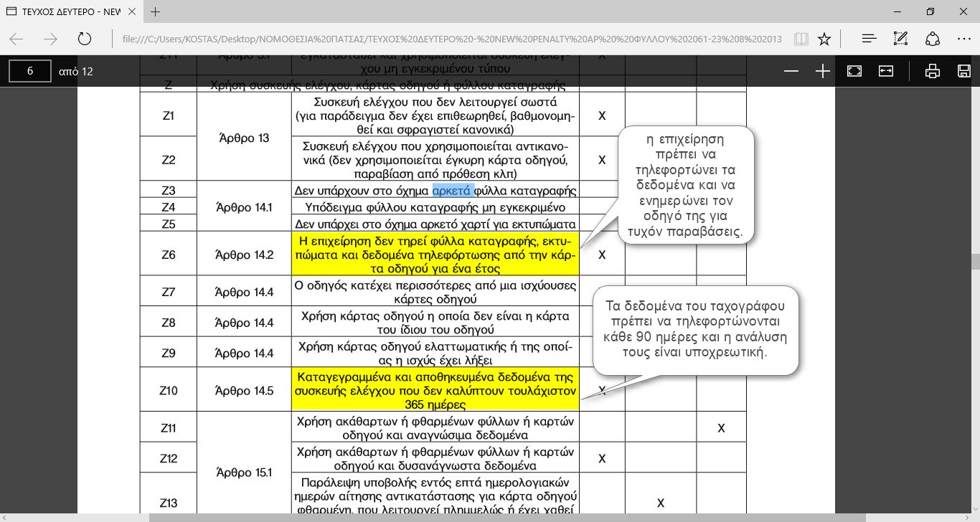This screenshot has width=980, height=522.
Task: Minimize the Edge browser window
Action: (897, 11)
